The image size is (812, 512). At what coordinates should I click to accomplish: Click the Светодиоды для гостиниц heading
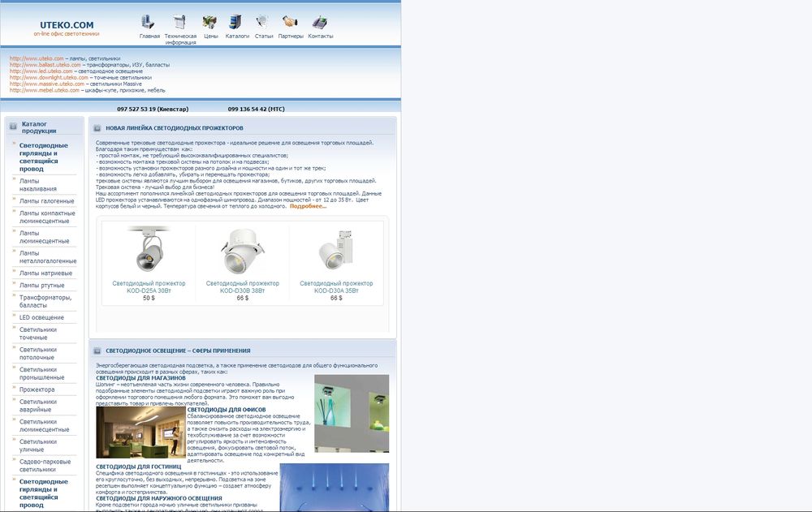click(138, 467)
